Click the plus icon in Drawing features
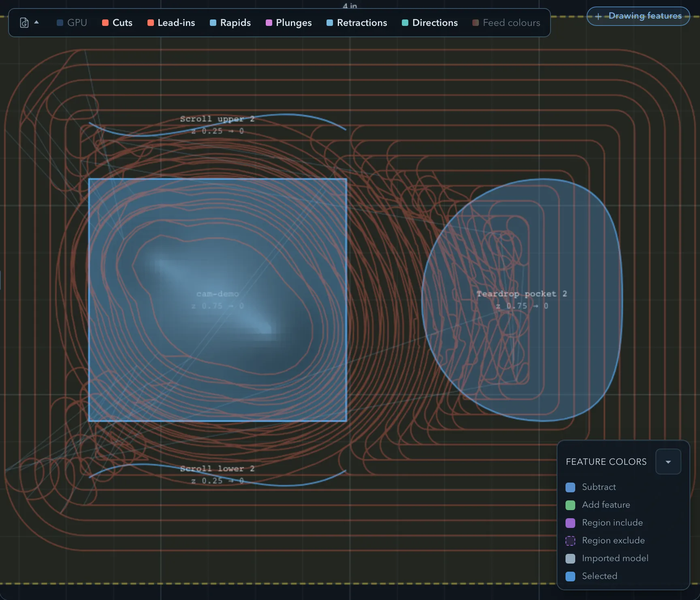This screenshot has width=700, height=600. click(598, 17)
